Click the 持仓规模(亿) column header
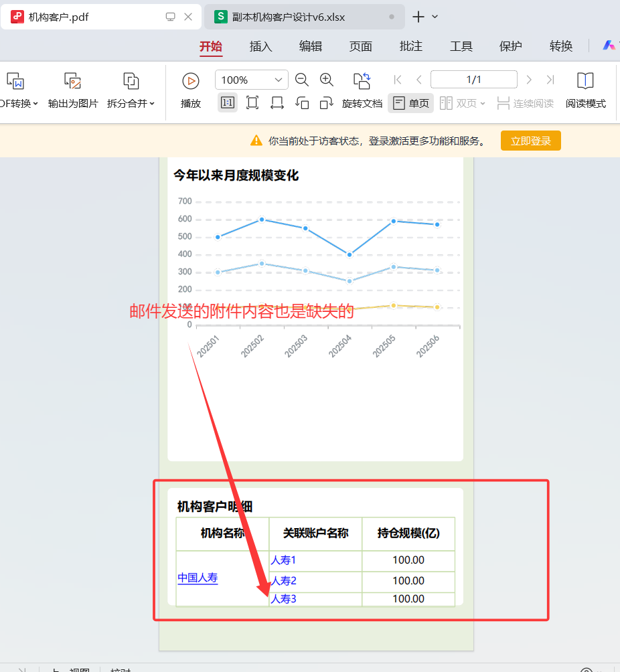This screenshot has width=620, height=672. (x=408, y=533)
